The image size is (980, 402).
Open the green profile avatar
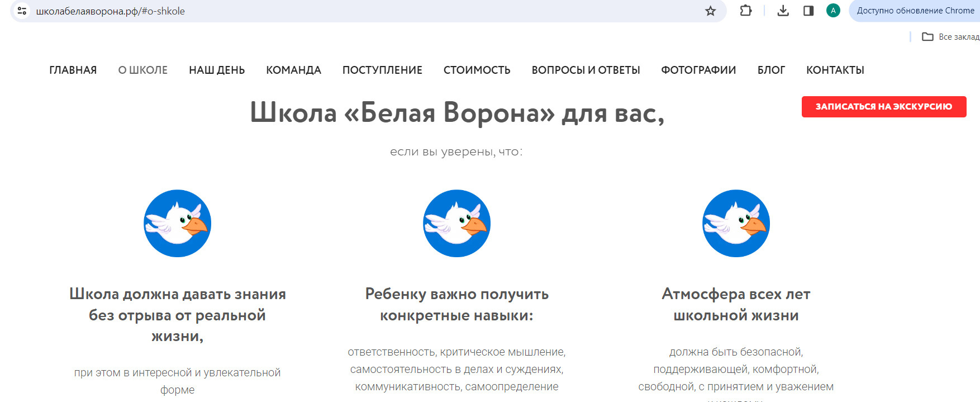[x=832, y=11]
